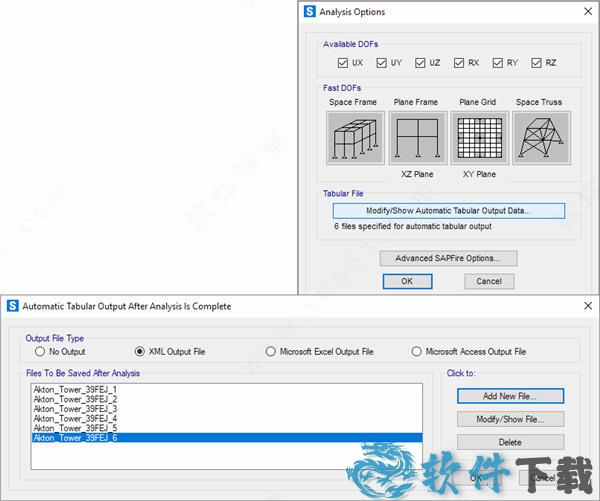Disable the RX degree of freedom
Viewport: 600px width, 501px height.
[x=459, y=63]
